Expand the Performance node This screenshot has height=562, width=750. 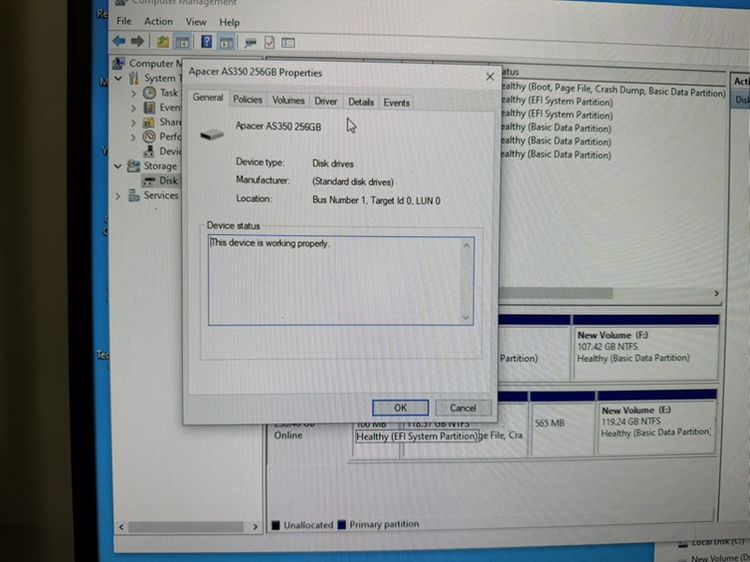133,138
